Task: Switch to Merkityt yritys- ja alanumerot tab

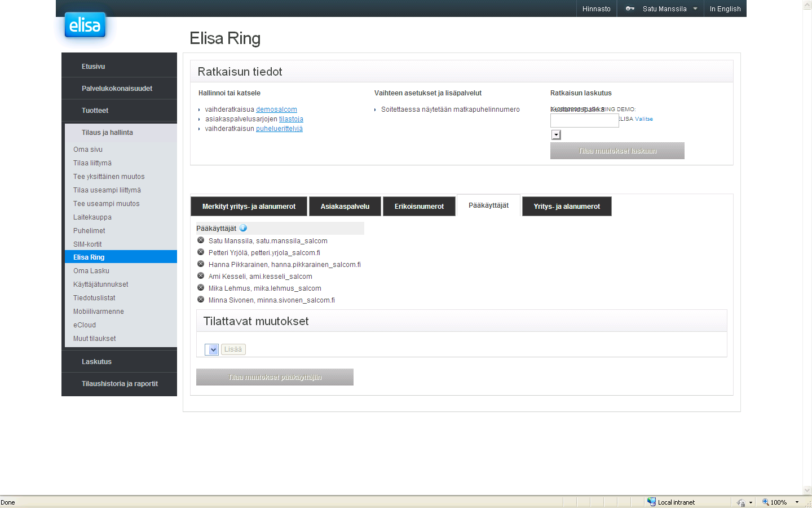Action: [x=249, y=206]
